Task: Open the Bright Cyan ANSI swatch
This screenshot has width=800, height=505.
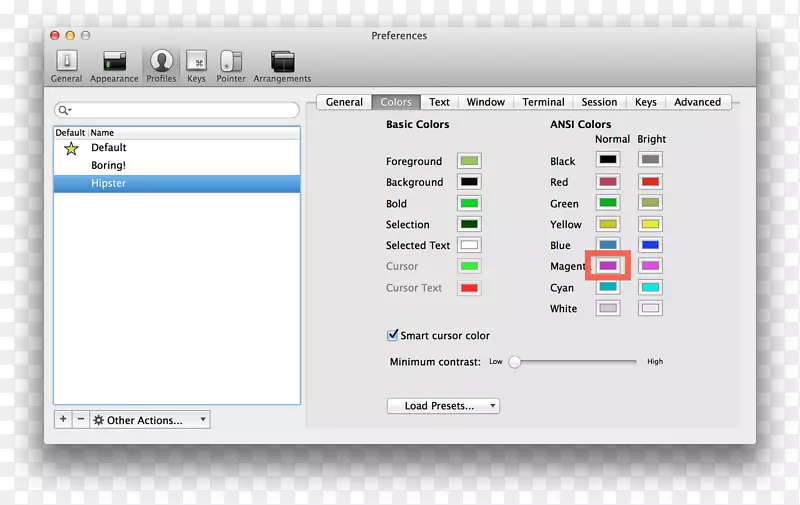Action: click(x=651, y=287)
